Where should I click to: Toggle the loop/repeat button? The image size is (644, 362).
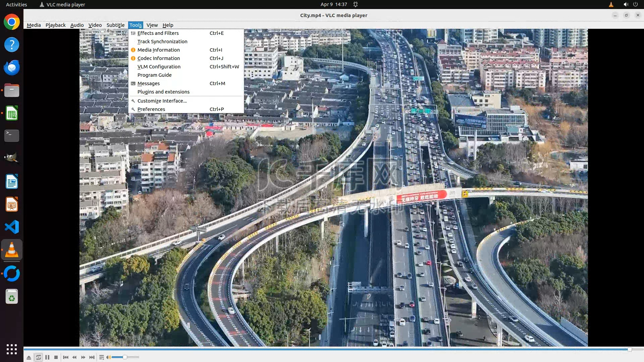pyautogui.click(x=39, y=357)
